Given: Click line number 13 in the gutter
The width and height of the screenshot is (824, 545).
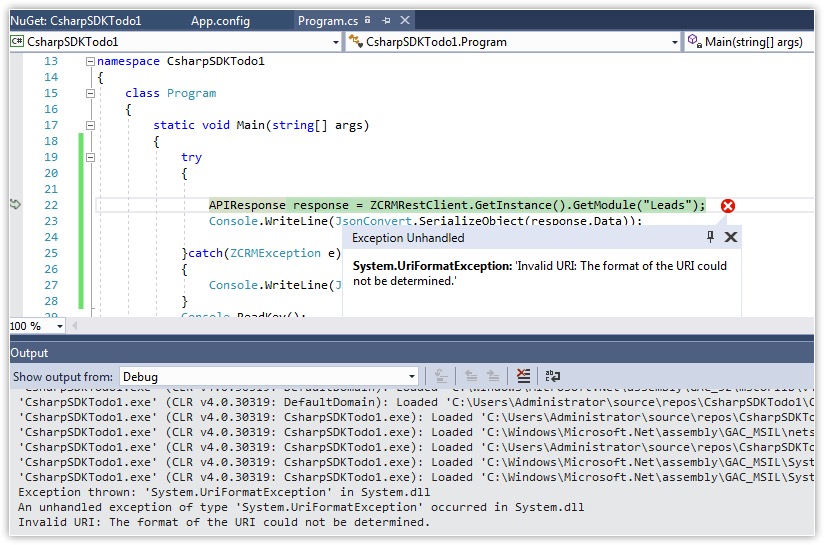Looking at the screenshot, I should pos(51,61).
